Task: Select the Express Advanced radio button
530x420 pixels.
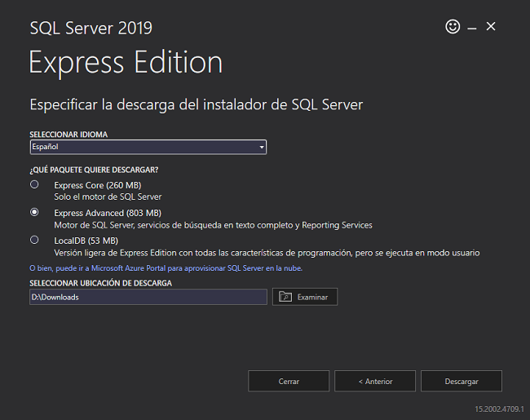Action: click(34, 212)
